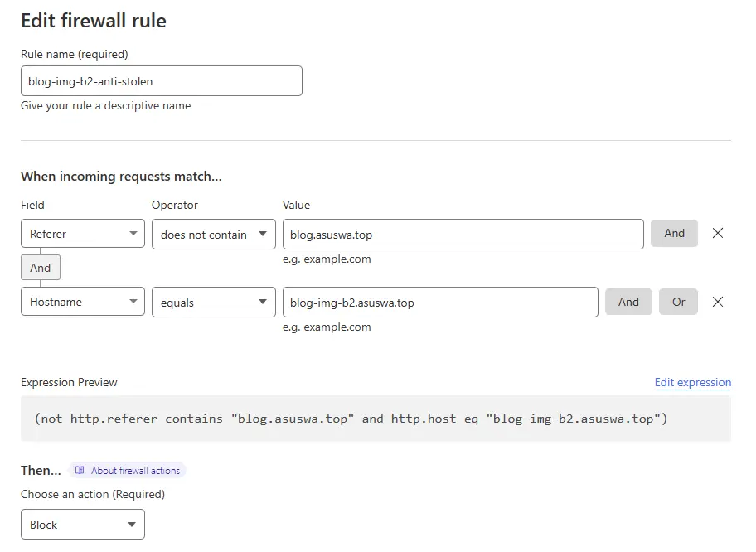The height and width of the screenshot is (552, 756).
Task: Click the blog-img-b2.asuswa.top value field
Action: (439, 303)
